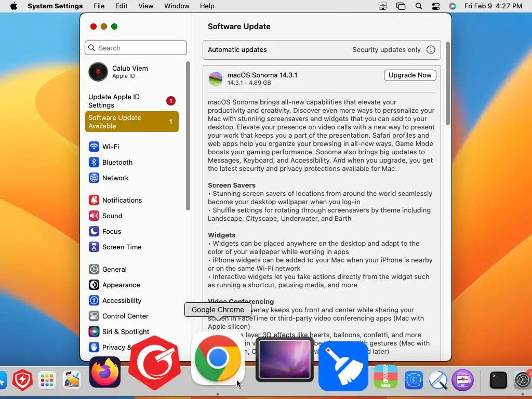
Task: Click the "Security updates only" text
Action: (x=387, y=50)
